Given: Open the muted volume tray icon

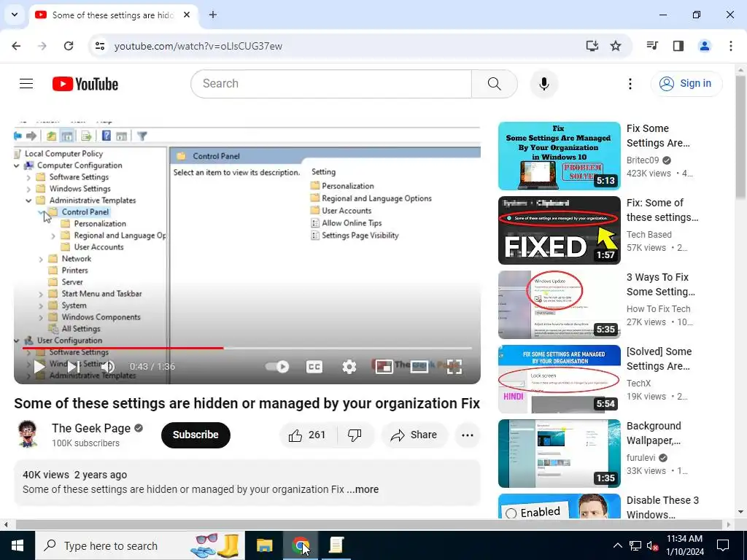Looking at the screenshot, I should (x=652, y=545).
